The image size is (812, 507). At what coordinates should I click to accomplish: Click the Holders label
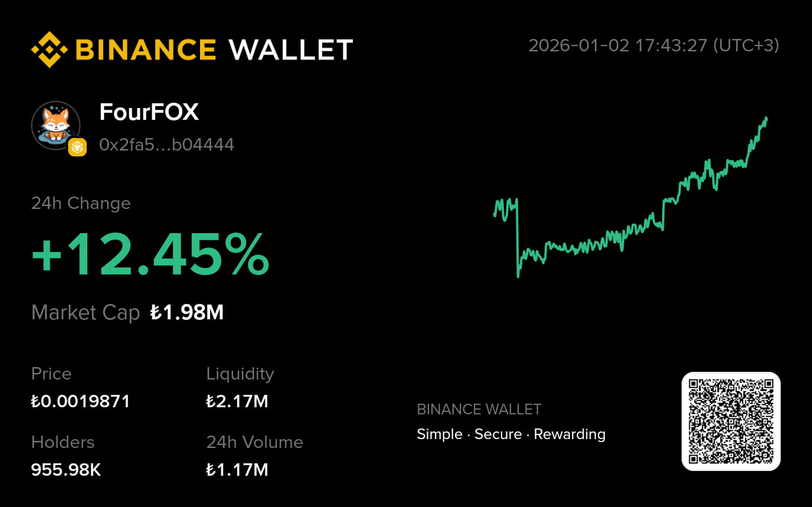coord(63,442)
